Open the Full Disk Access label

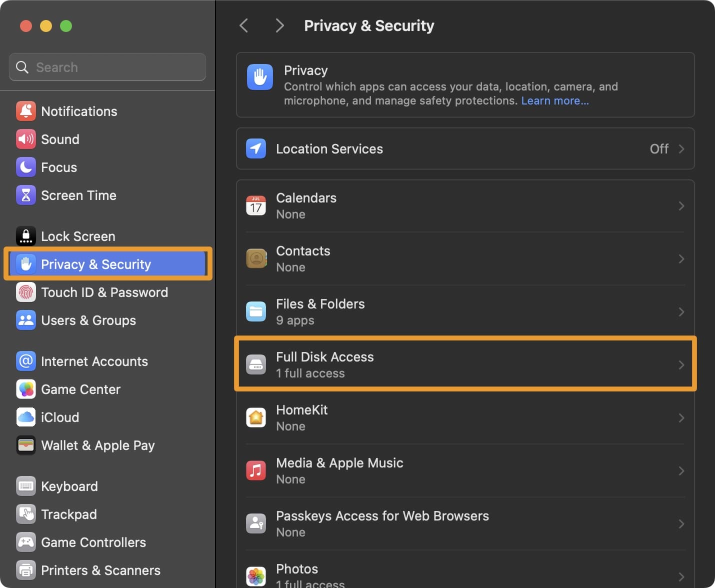(x=325, y=356)
